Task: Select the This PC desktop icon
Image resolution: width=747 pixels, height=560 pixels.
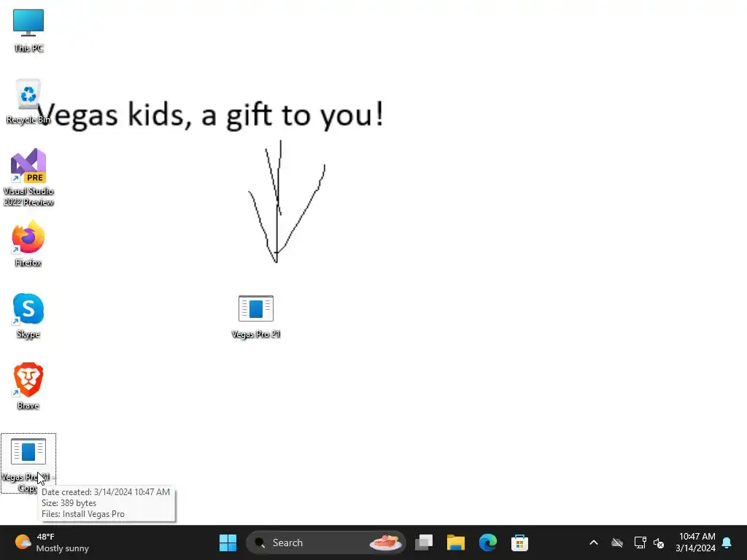Action: [x=28, y=30]
